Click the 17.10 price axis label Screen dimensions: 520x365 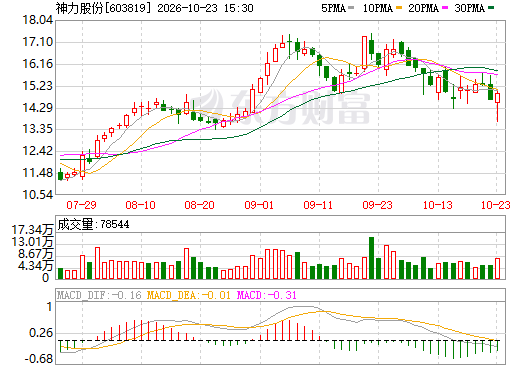[37, 42]
